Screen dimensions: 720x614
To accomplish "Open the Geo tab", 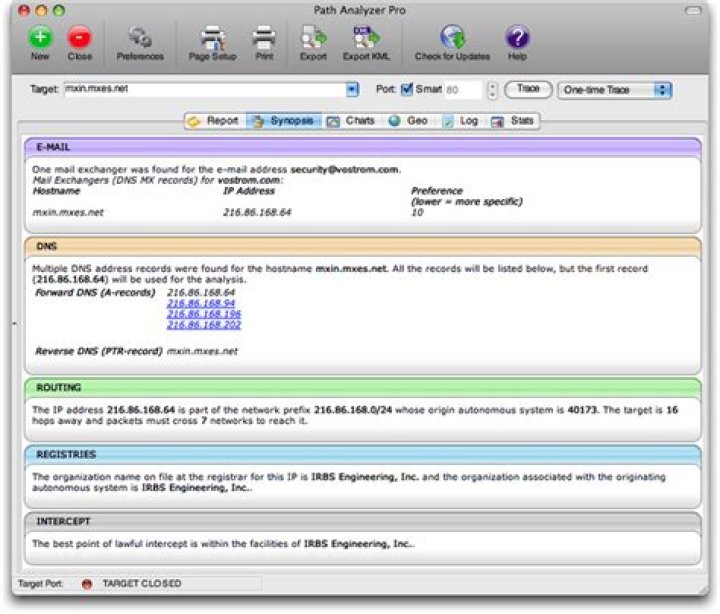I will tap(408, 121).
